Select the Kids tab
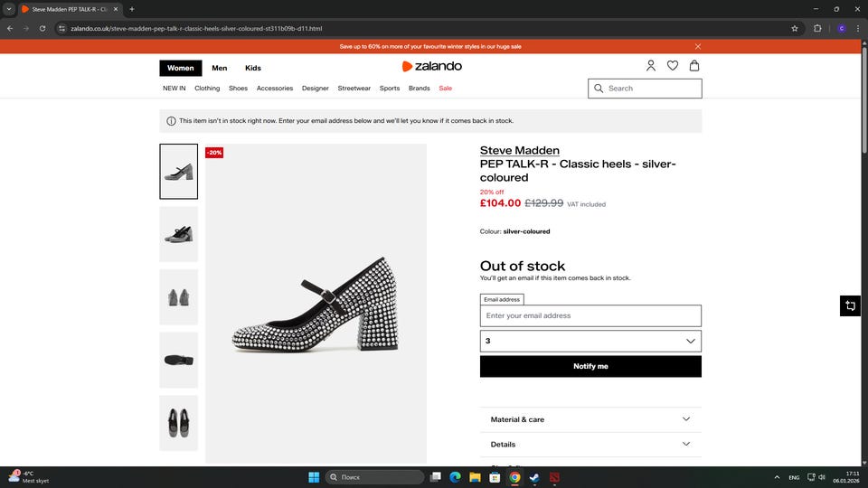This screenshot has width=868, height=488. [x=253, y=68]
